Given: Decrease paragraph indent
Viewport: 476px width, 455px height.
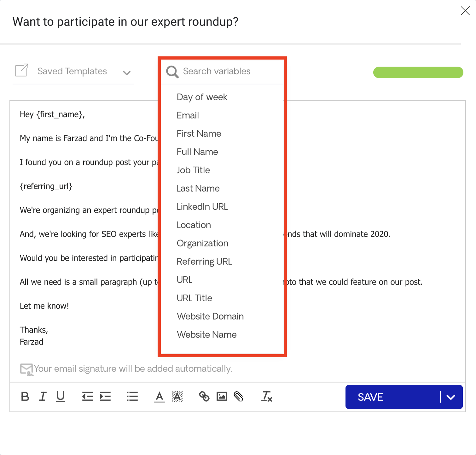Looking at the screenshot, I should pos(87,396).
